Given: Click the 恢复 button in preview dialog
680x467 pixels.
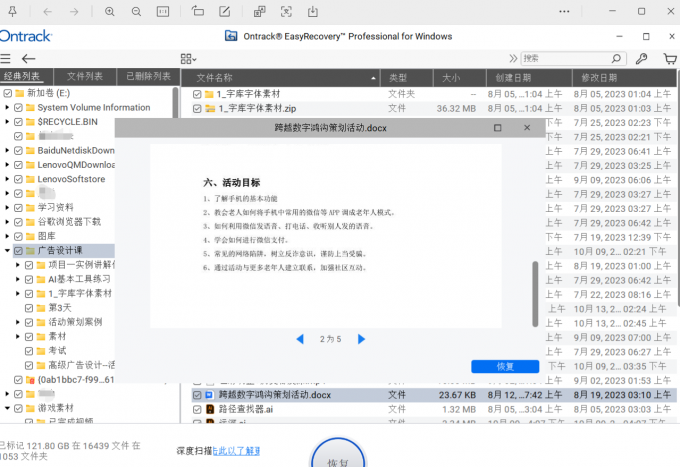Looking at the screenshot, I should [505, 366].
